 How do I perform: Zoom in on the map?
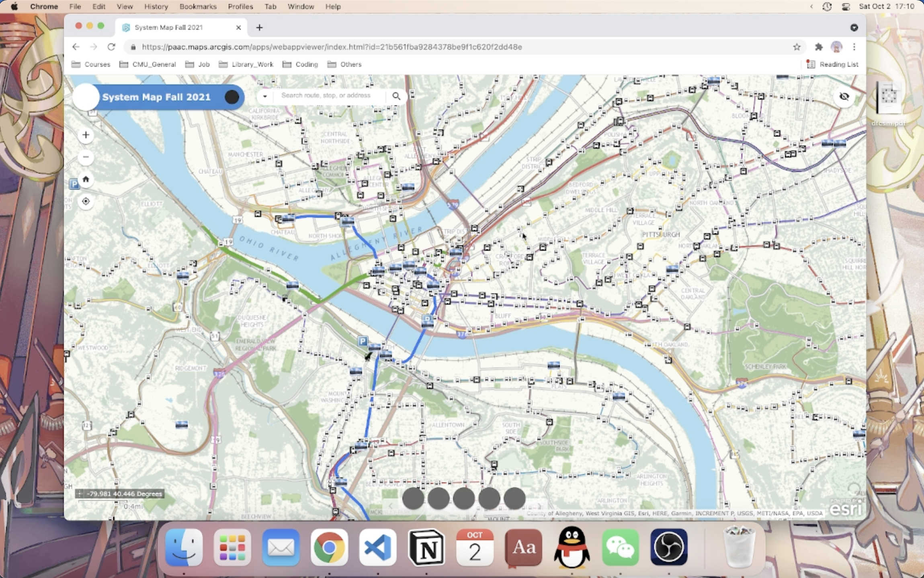point(86,135)
